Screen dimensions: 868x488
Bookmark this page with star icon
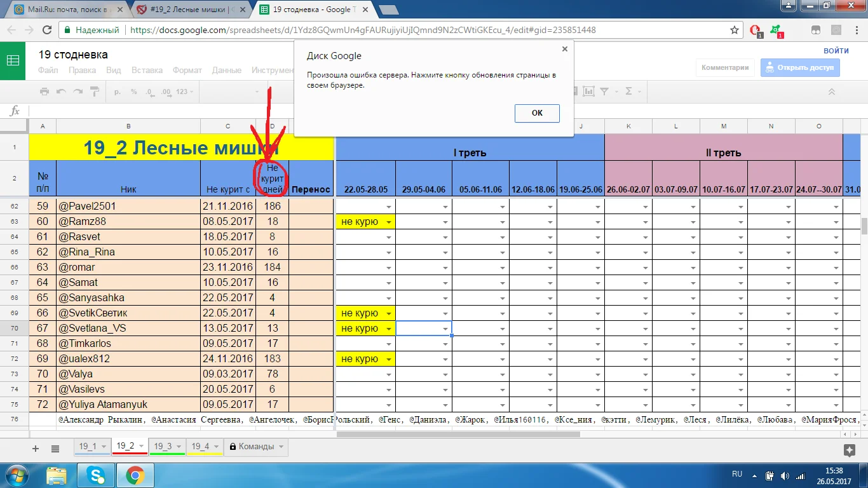point(735,30)
